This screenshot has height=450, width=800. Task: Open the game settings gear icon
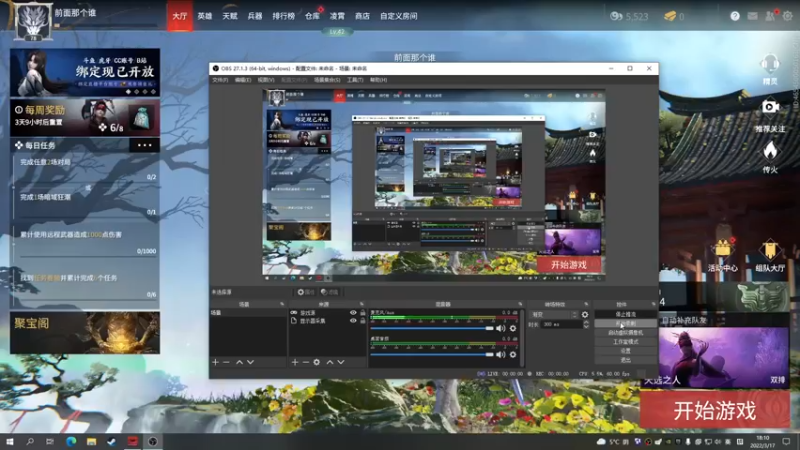coord(788,16)
